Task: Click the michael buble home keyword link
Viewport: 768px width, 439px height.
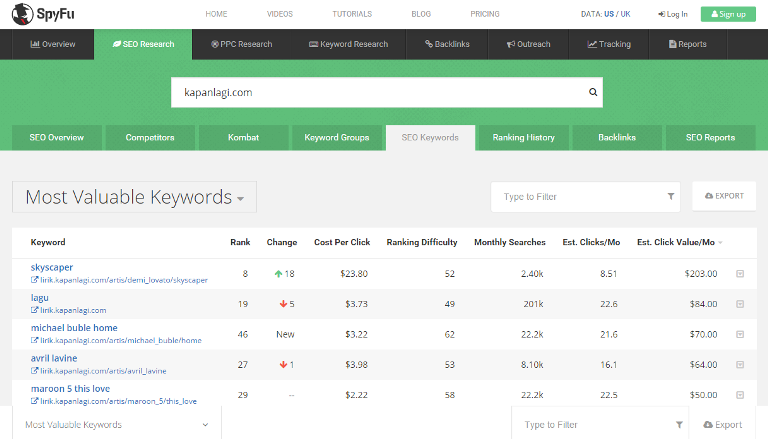Action: (x=74, y=328)
